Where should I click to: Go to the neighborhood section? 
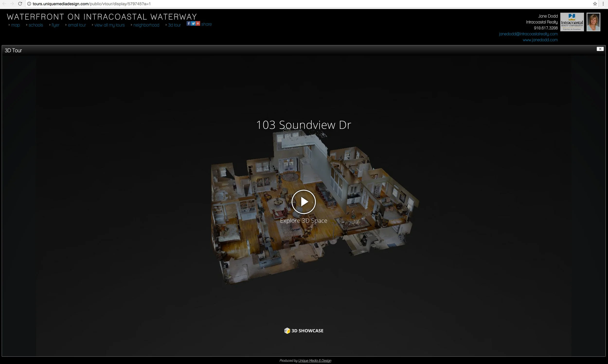tap(146, 25)
